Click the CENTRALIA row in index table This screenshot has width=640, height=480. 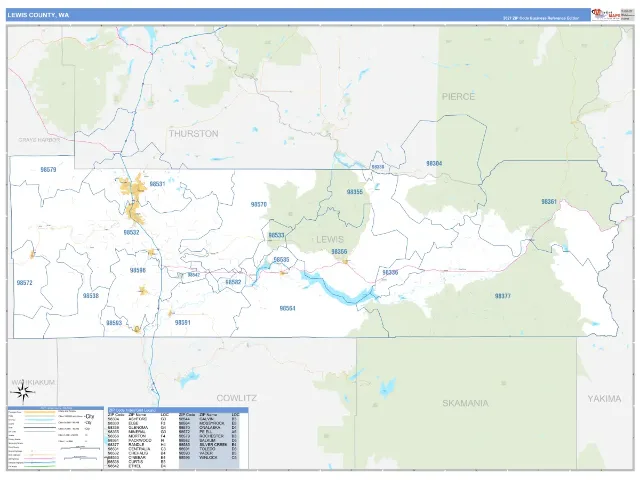138,449
